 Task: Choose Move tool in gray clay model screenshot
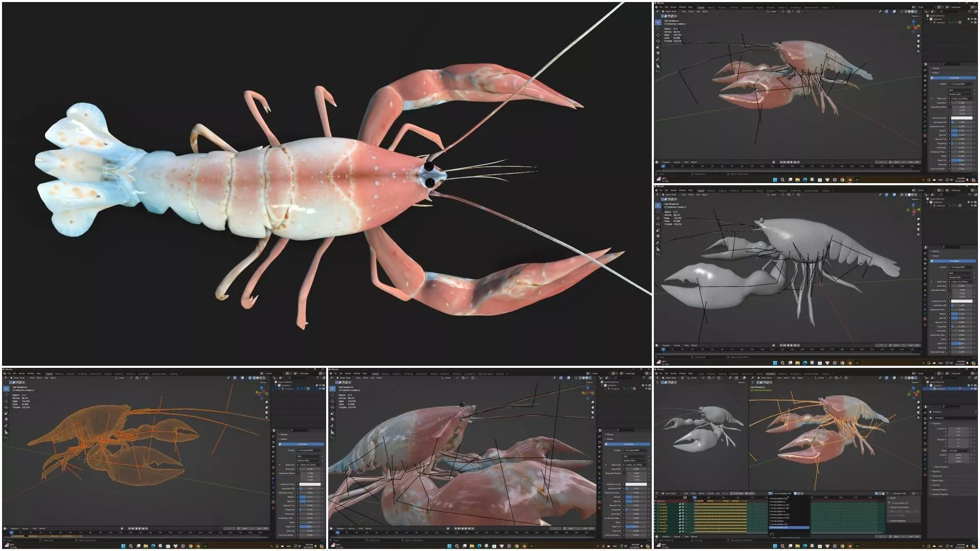coord(658,218)
